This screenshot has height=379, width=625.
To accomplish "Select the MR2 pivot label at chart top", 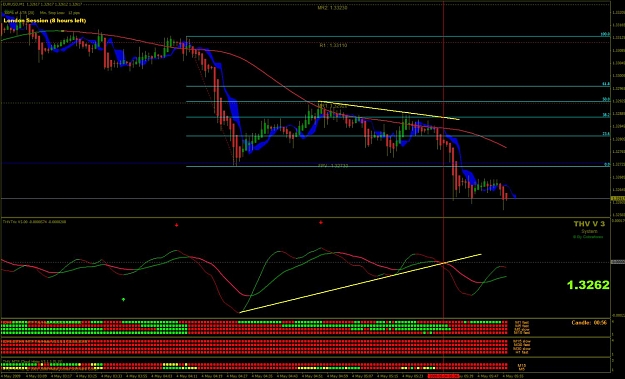I will 332,8.
